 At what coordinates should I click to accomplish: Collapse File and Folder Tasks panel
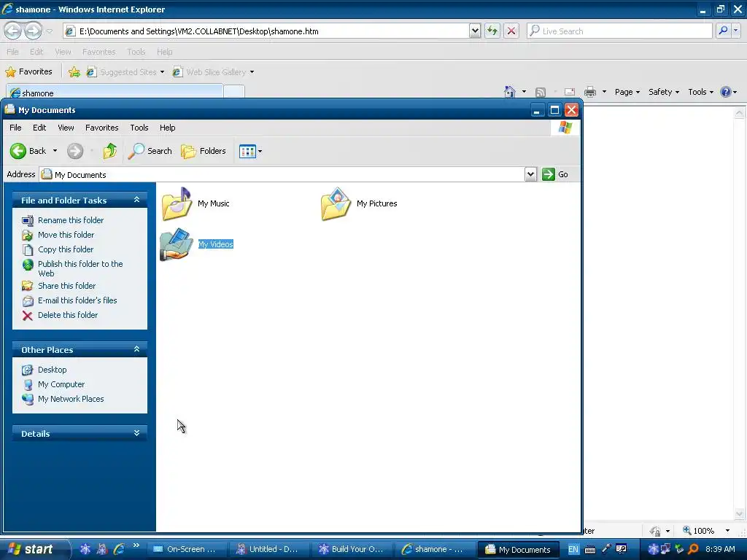click(x=136, y=200)
